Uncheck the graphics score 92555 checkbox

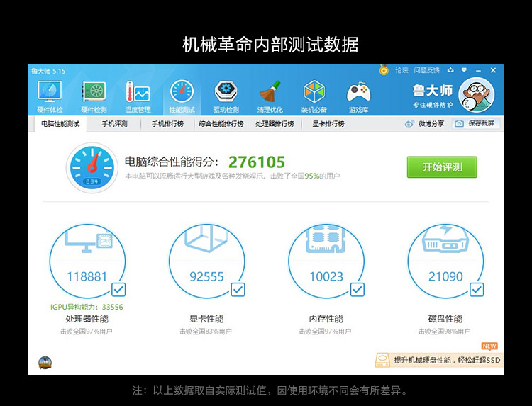tap(238, 290)
